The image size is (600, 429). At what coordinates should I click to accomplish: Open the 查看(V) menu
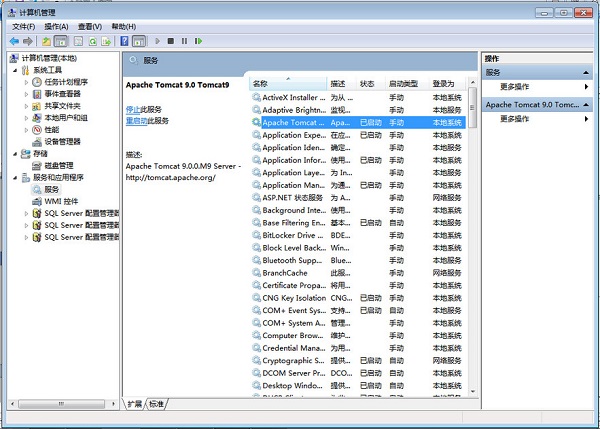tap(89, 26)
